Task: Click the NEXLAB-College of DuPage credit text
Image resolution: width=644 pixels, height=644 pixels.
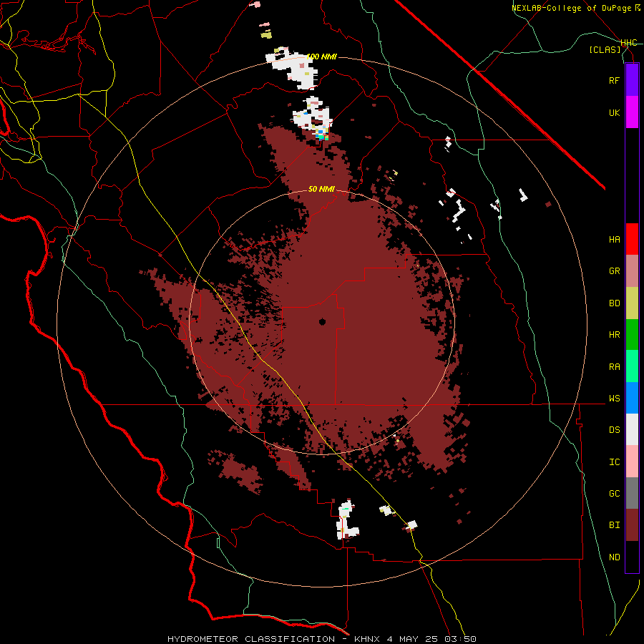Action: point(575,8)
